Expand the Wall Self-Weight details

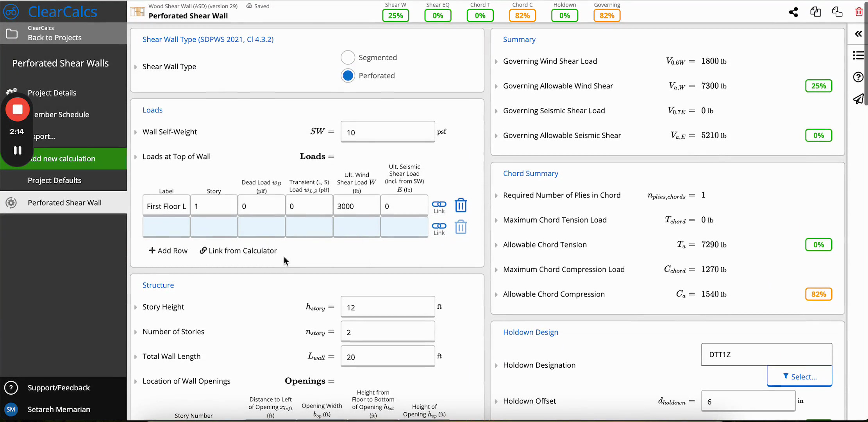136,132
